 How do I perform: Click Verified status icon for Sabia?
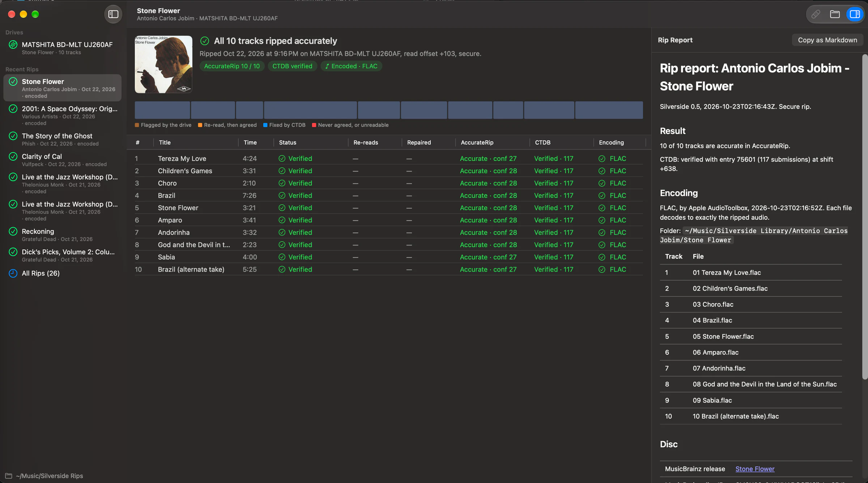[x=282, y=257]
